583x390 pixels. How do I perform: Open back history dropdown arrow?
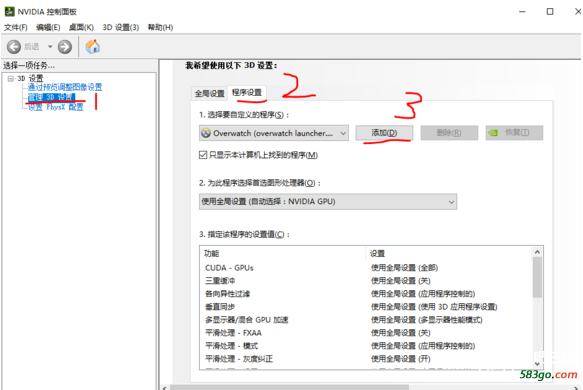coord(50,47)
